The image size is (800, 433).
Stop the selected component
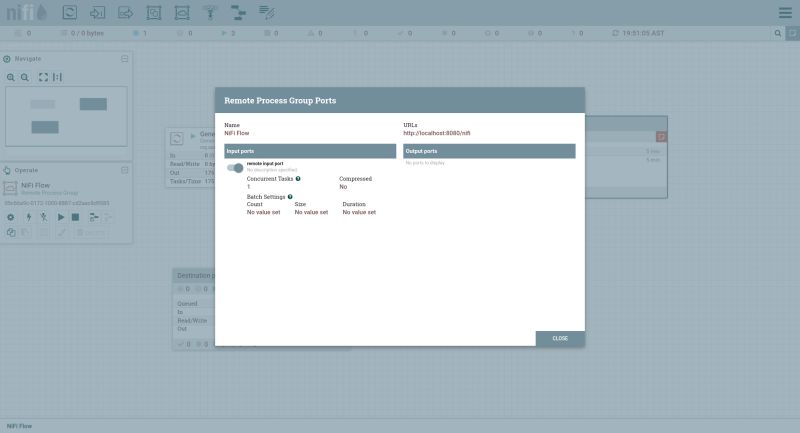coord(76,217)
